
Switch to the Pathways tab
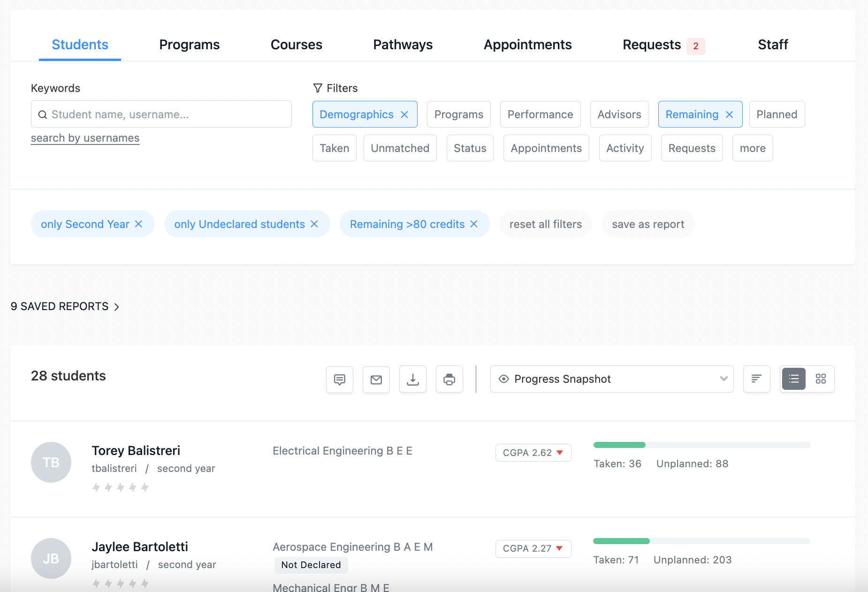point(403,45)
